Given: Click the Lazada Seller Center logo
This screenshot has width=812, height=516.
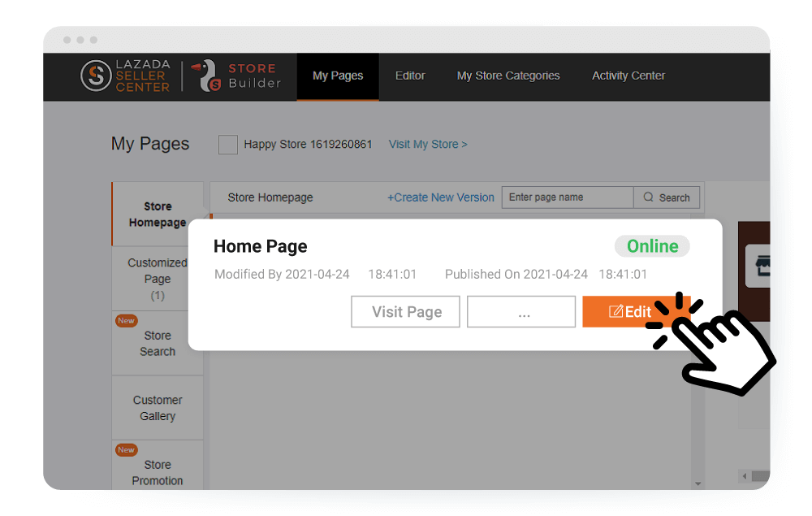Looking at the screenshot, I should pos(125,76).
